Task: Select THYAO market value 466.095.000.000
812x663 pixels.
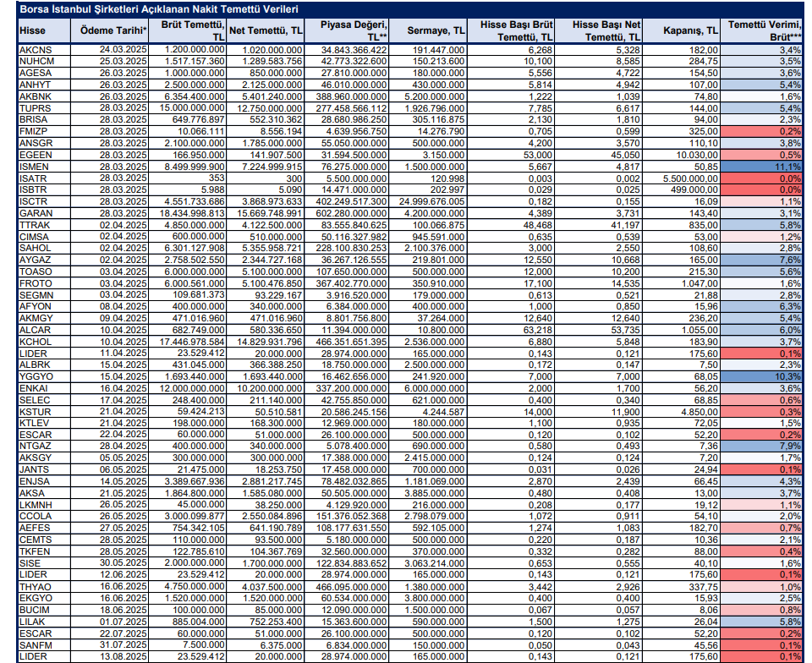Action: [x=347, y=587]
